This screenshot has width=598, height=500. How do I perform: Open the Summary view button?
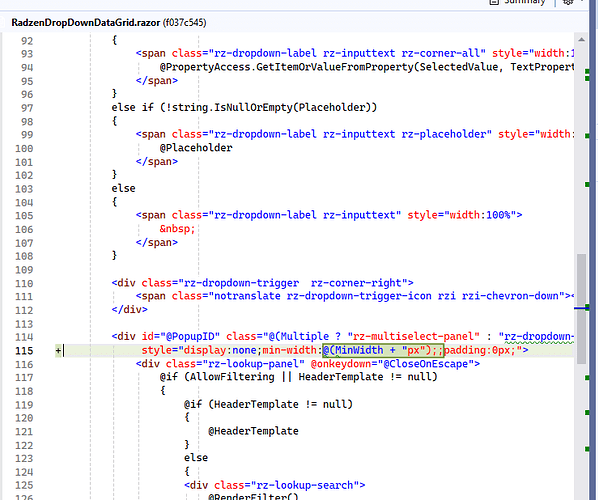517,2
